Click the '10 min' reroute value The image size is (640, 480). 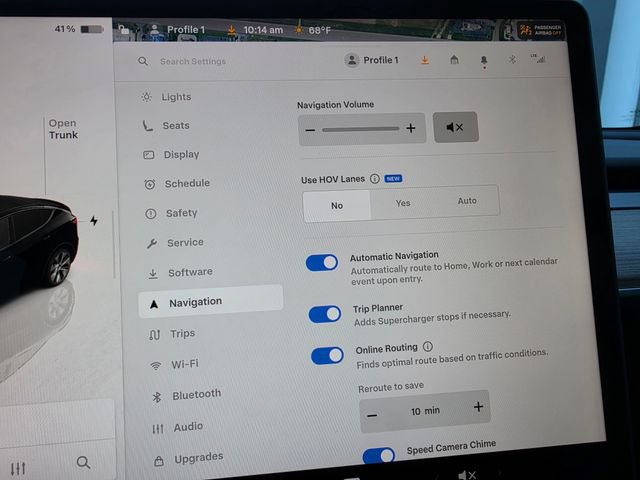[425, 411]
